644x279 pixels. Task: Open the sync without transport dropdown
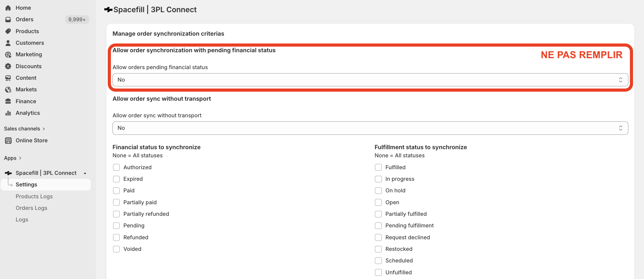click(370, 128)
